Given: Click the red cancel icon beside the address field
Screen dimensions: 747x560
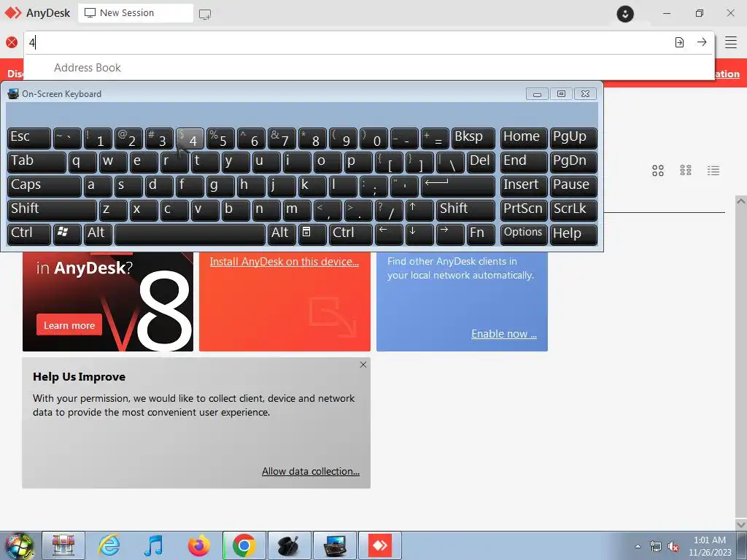Looking at the screenshot, I should tap(12, 42).
